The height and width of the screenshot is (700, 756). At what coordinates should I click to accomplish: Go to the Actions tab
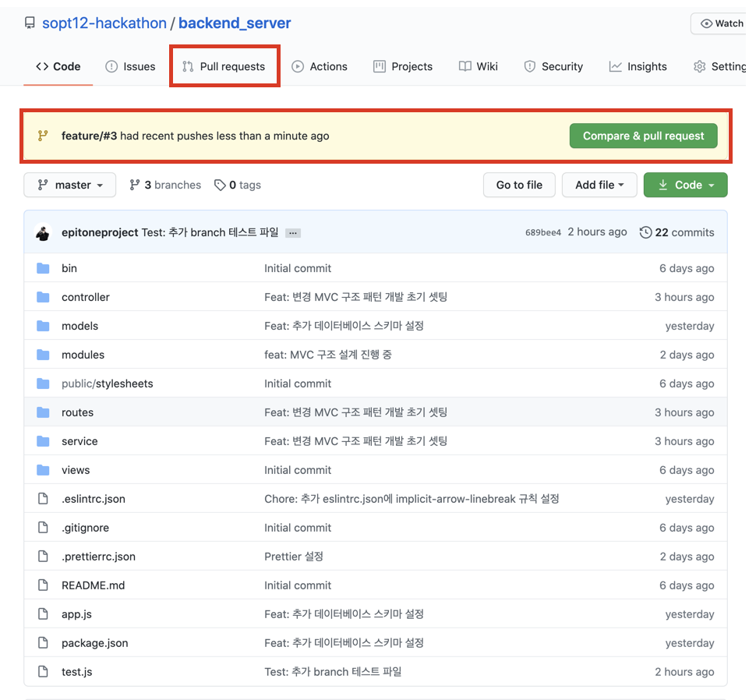tap(320, 66)
